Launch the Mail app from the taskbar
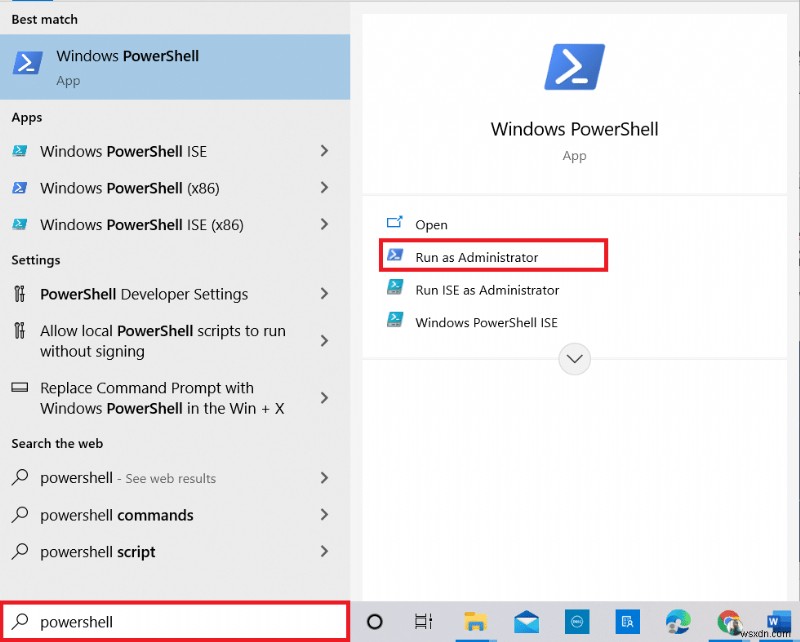This screenshot has height=642, width=800. coord(526,621)
